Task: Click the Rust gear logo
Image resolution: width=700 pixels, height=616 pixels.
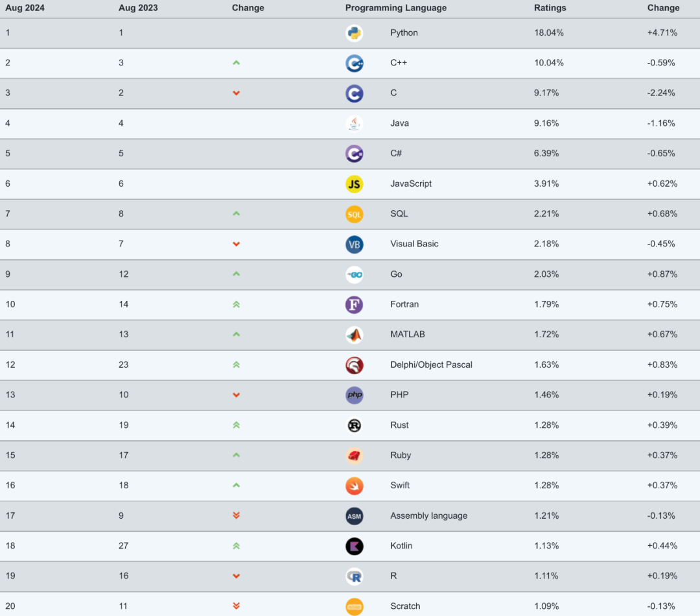Action: click(354, 426)
